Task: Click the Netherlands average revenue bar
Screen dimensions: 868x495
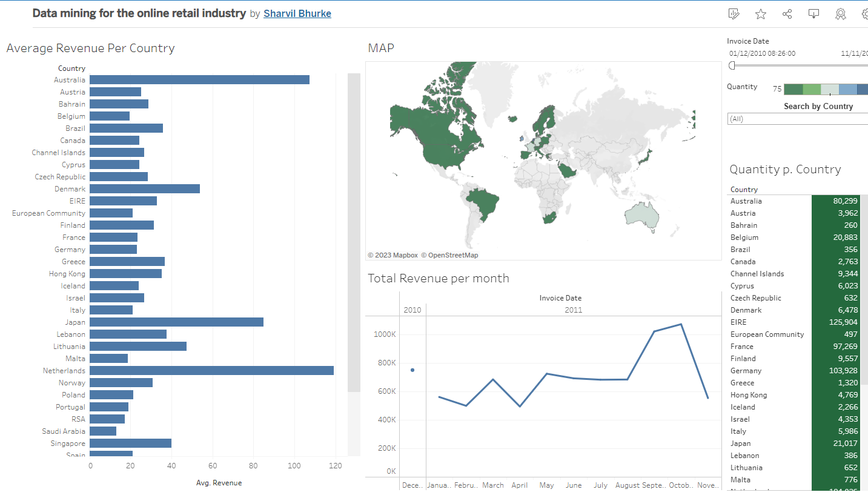Action: [211, 371]
